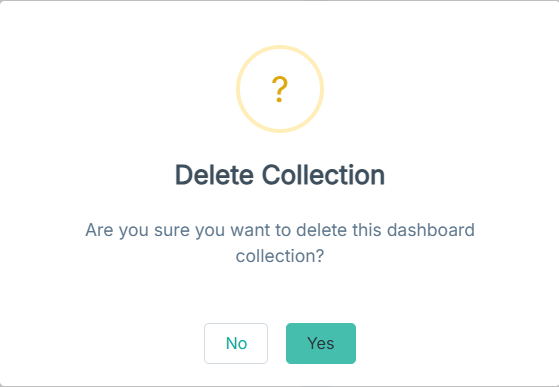Click the Delete Collection heading
Viewport: 559px width, 387px height.
[x=280, y=175]
